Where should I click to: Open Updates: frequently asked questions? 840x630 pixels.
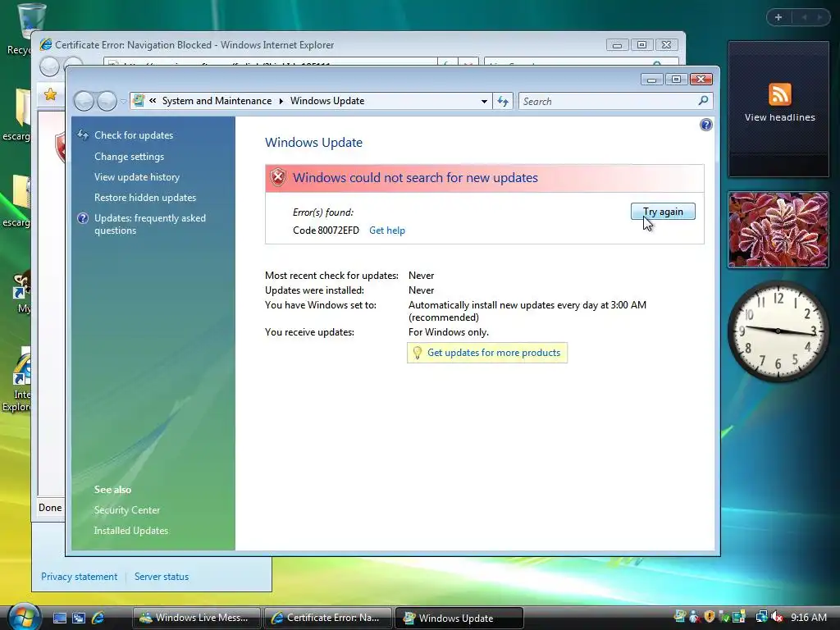click(150, 224)
